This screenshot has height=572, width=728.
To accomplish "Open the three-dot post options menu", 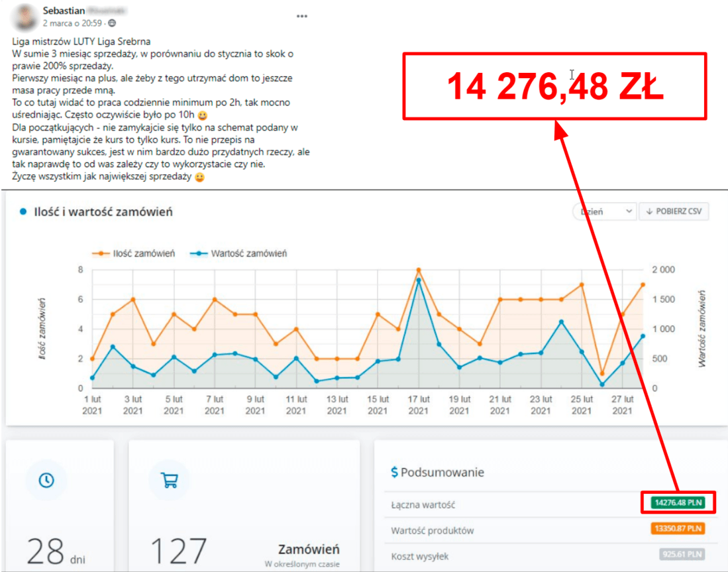I will pos(302,16).
